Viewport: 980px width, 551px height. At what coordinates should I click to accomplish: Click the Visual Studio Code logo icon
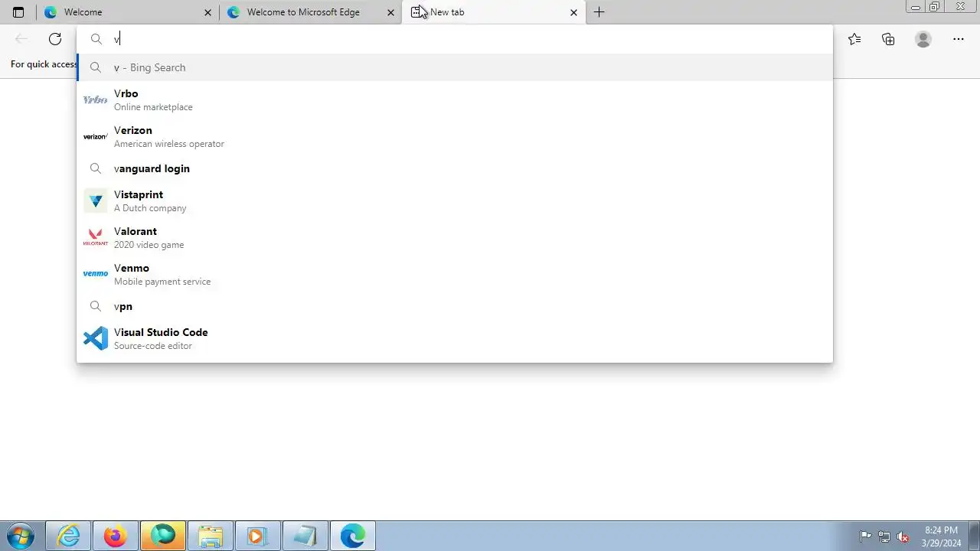[x=96, y=338]
